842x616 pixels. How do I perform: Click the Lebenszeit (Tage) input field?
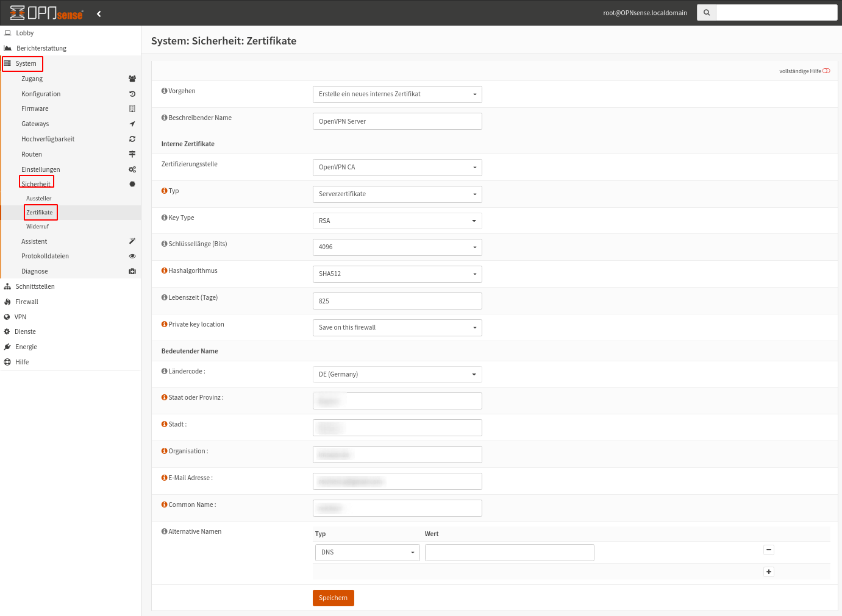tap(397, 301)
